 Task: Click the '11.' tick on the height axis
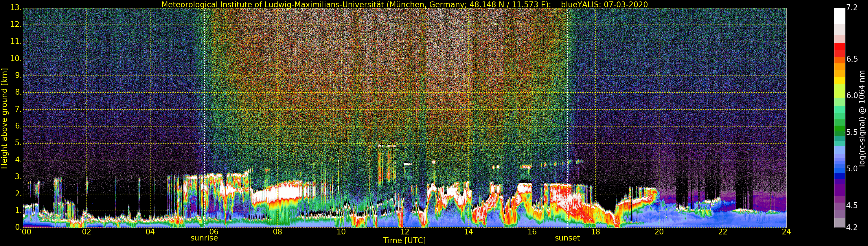[16, 42]
